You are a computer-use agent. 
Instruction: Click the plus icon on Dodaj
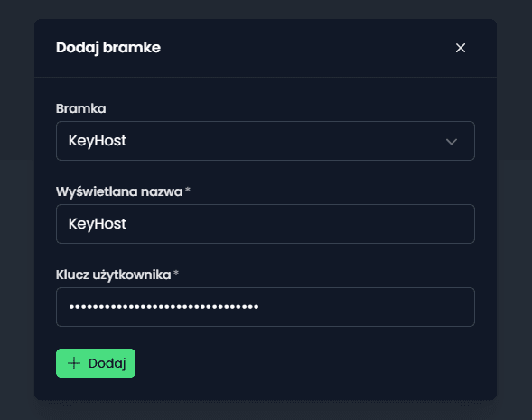click(74, 363)
